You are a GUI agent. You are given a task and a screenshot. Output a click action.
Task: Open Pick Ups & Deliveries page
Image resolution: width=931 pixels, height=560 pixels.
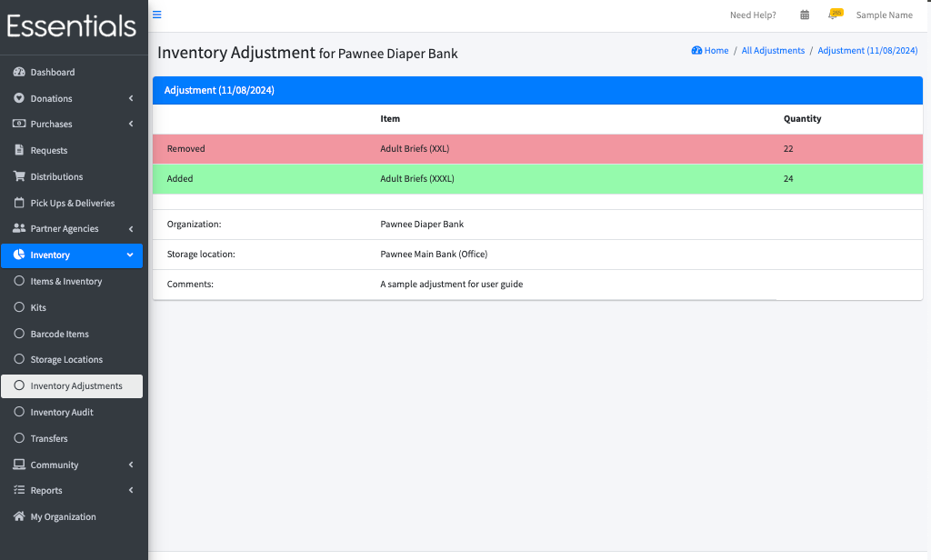point(72,203)
